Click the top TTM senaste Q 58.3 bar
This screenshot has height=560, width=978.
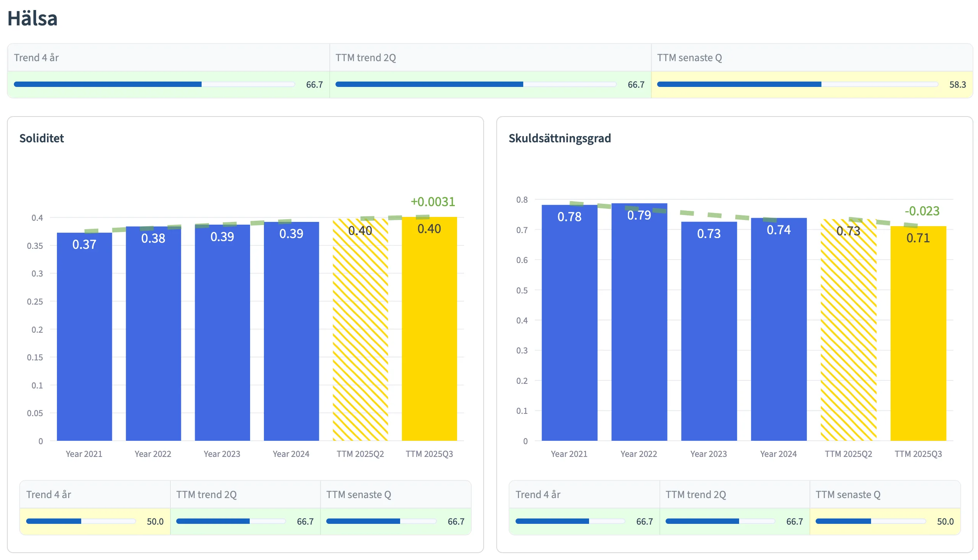797,84
